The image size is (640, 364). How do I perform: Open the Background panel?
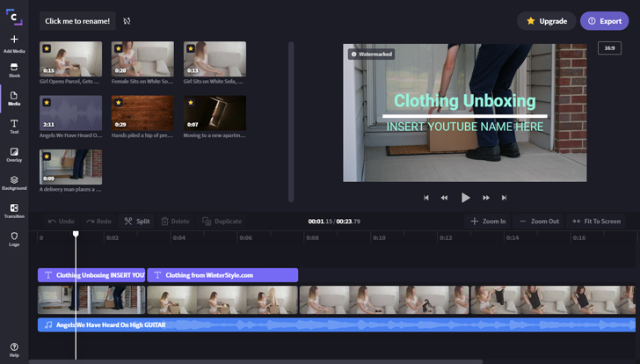pyautogui.click(x=14, y=182)
